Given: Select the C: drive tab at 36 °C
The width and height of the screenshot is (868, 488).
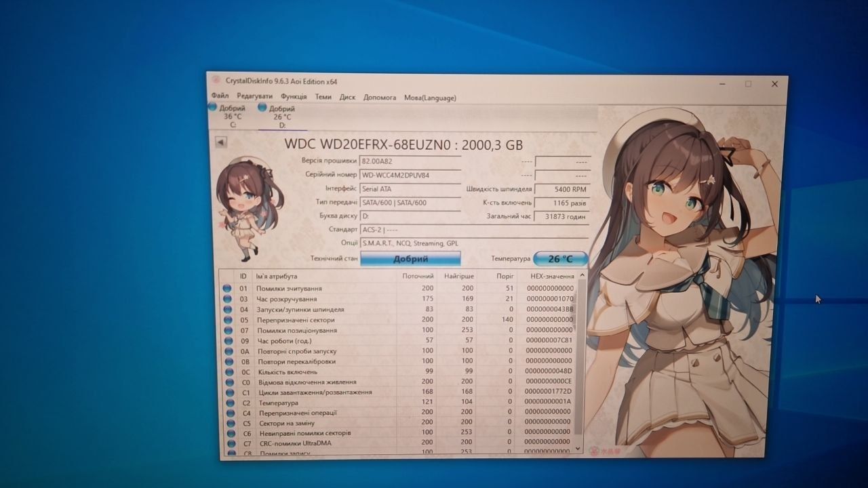Looking at the screenshot, I should (x=228, y=116).
